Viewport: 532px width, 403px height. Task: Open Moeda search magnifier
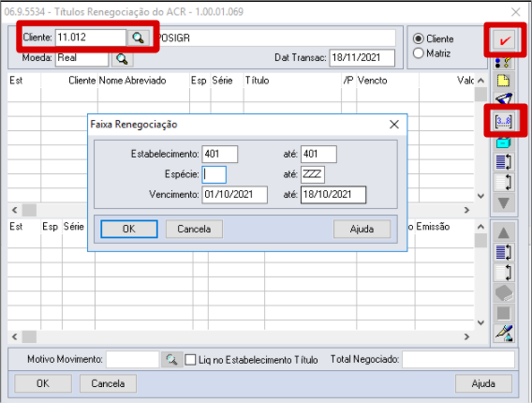pos(122,59)
